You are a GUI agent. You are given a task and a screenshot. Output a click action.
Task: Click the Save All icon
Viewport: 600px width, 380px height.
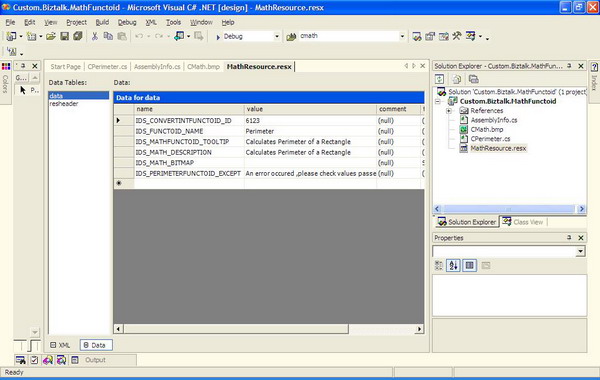coord(78,36)
